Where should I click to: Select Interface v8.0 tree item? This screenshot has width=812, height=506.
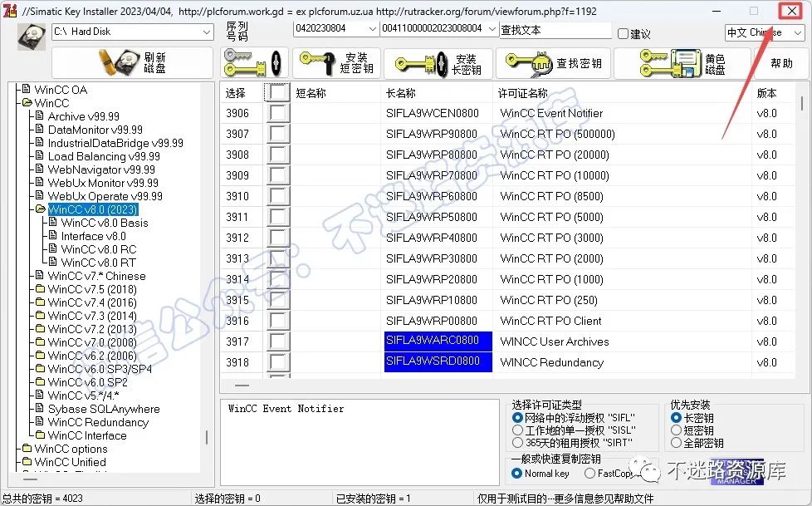click(x=93, y=236)
